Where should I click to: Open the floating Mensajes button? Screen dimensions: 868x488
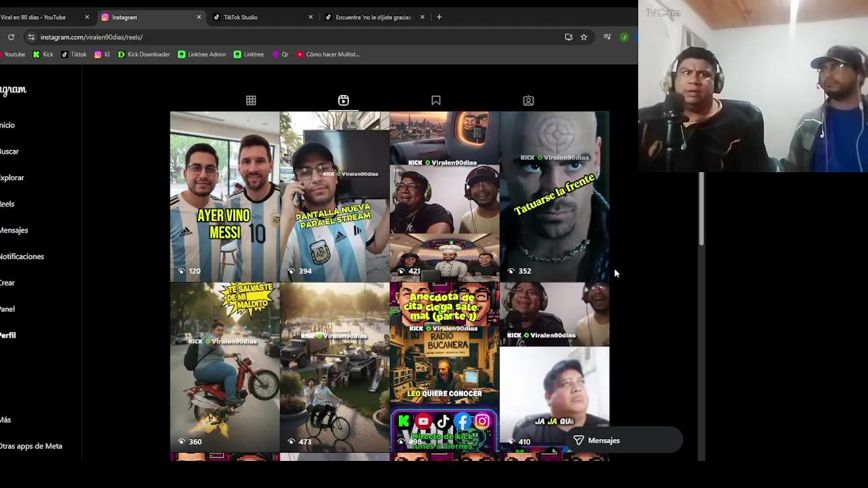(623, 441)
